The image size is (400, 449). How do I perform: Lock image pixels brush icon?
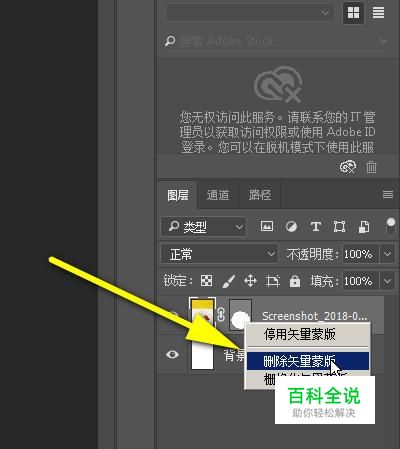pos(229,281)
